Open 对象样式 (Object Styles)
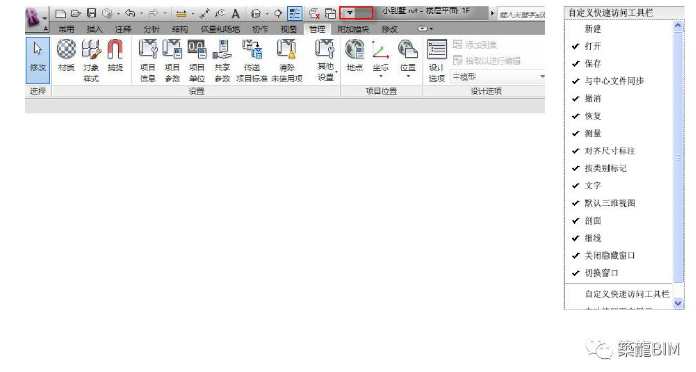This screenshot has height=372, width=696. (x=91, y=60)
